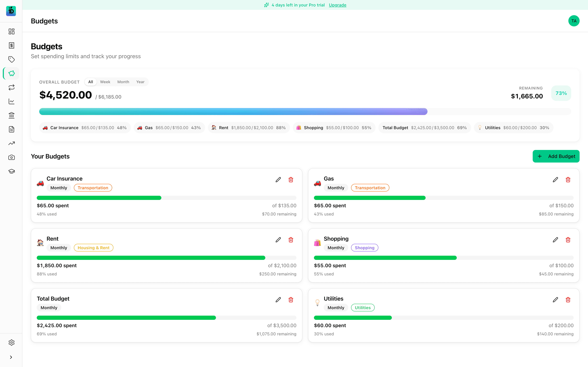Open the Housing & Rent category label
Screen dimensions: 588x367
pyautogui.click(x=94, y=248)
